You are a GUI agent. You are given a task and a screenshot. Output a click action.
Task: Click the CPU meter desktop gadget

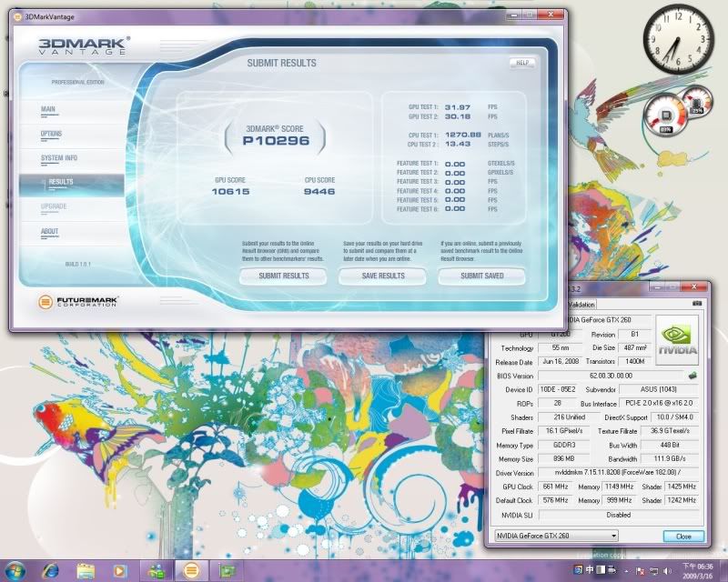coord(665,115)
